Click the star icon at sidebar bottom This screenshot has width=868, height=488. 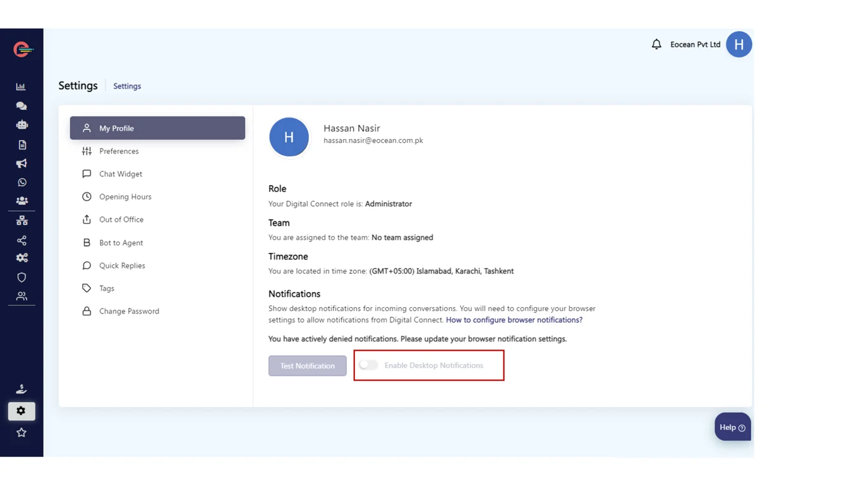point(21,432)
